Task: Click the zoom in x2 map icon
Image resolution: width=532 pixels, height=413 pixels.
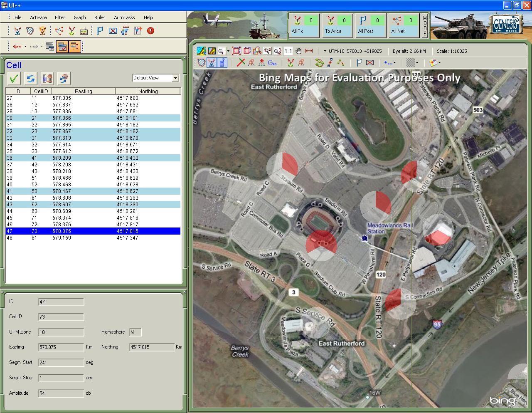Action: pyautogui.click(x=267, y=51)
